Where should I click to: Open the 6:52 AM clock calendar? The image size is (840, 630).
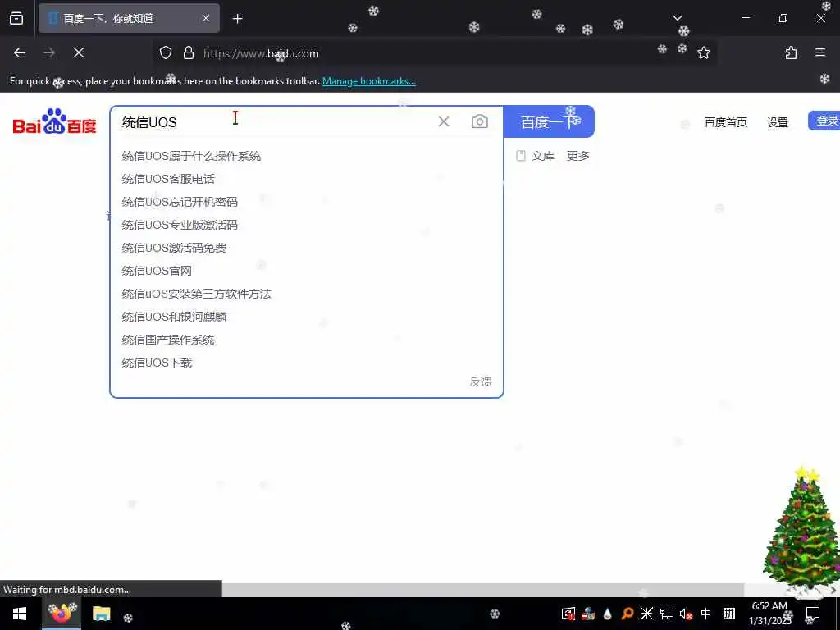(769, 614)
